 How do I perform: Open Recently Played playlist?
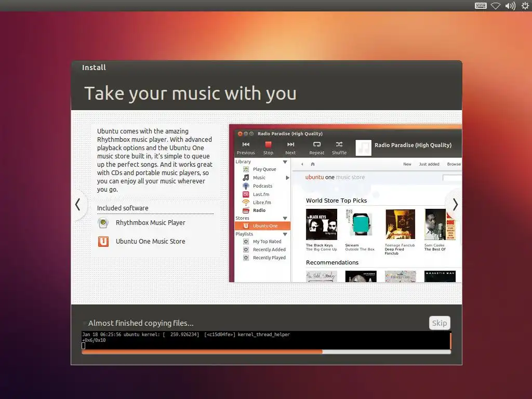pos(269,258)
